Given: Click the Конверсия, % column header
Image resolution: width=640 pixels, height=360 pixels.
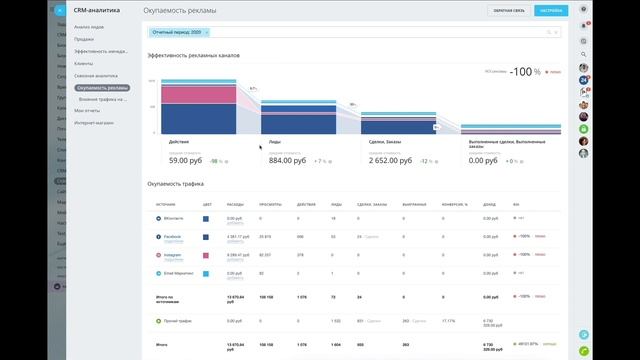Looking at the screenshot, I should (454, 204).
